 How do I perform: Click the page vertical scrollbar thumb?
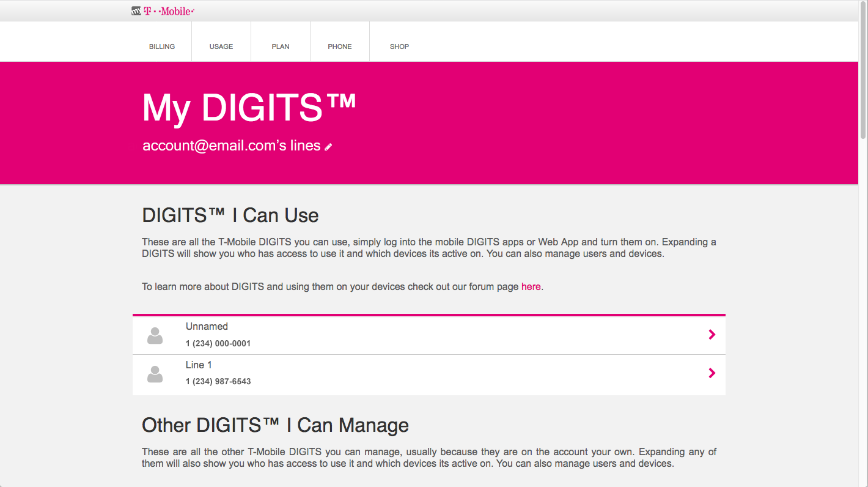(863, 70)
